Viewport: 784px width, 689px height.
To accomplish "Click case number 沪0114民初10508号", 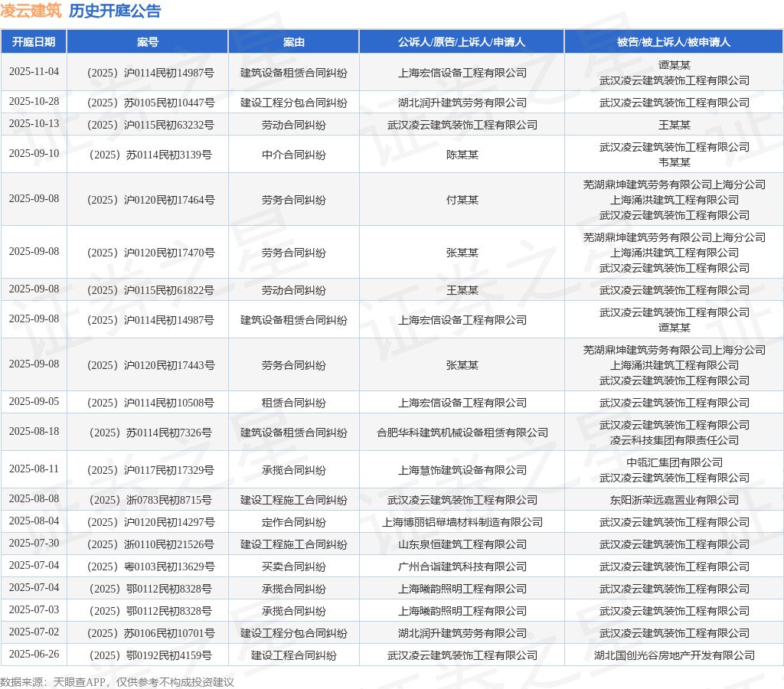I will coord(151,403).
